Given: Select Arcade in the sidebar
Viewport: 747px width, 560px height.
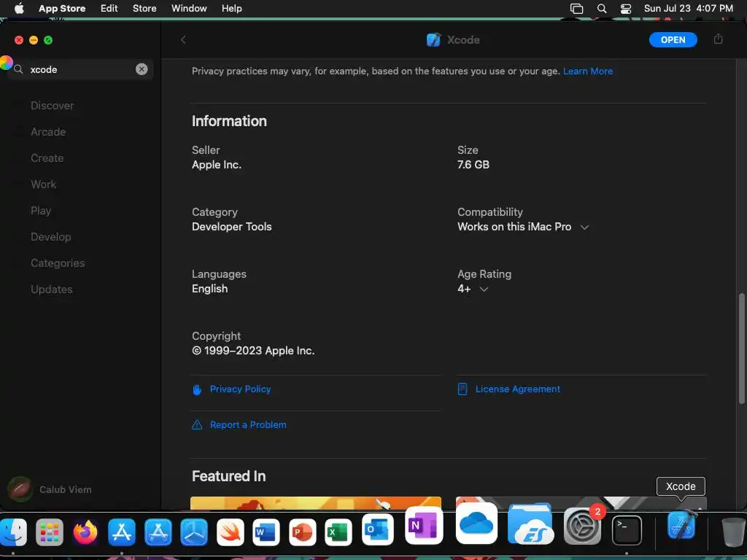Looking at the screenshot, I should 48,132.
